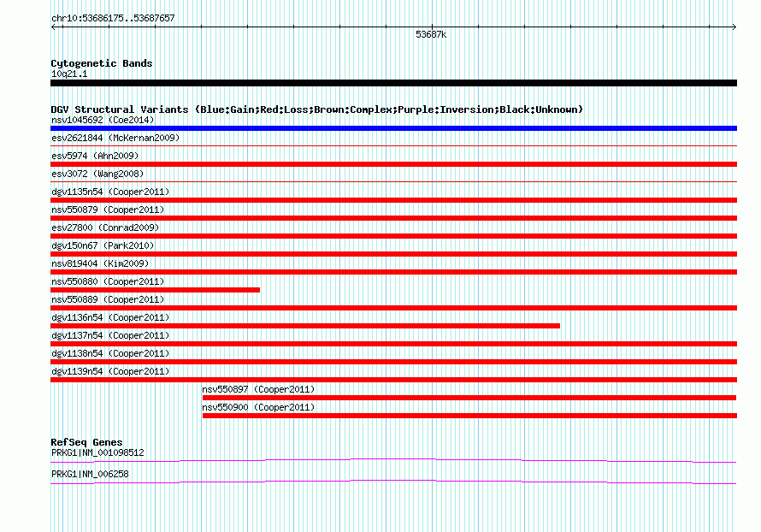
Task: Select the Cytogenetic Bands track title
Action: 102,63
